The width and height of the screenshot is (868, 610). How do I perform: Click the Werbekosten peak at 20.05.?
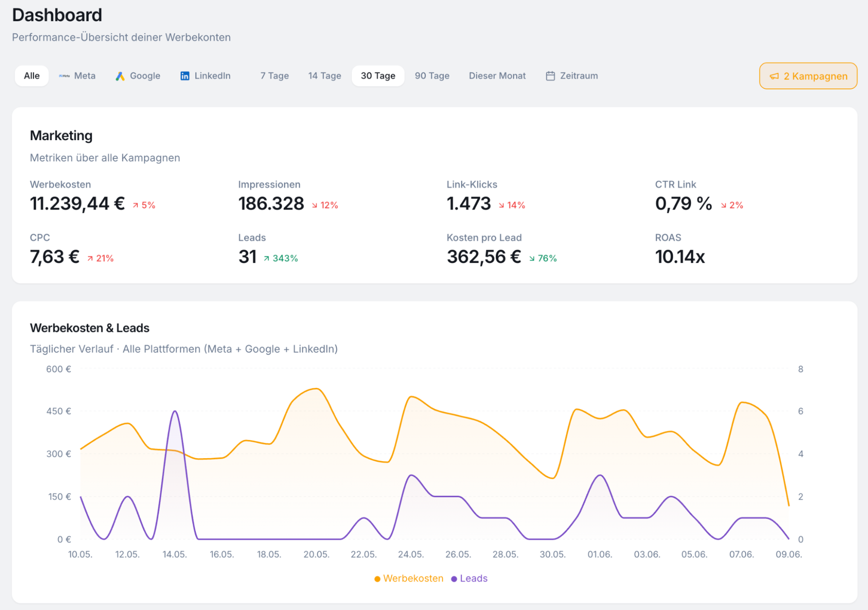click(x=316, y=388)
